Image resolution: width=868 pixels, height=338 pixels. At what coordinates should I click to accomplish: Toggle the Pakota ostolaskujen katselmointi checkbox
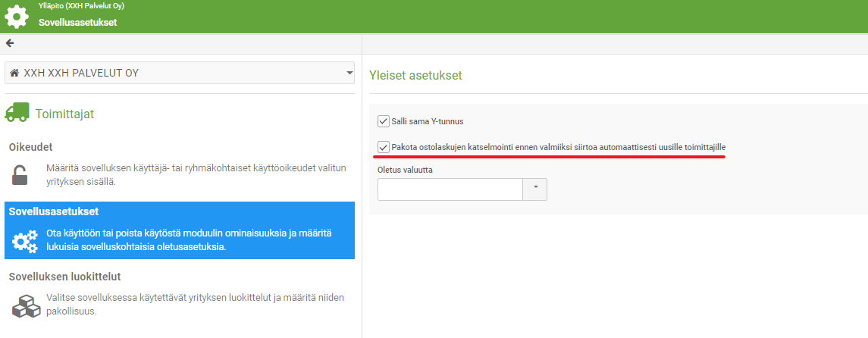click(383, 146)
